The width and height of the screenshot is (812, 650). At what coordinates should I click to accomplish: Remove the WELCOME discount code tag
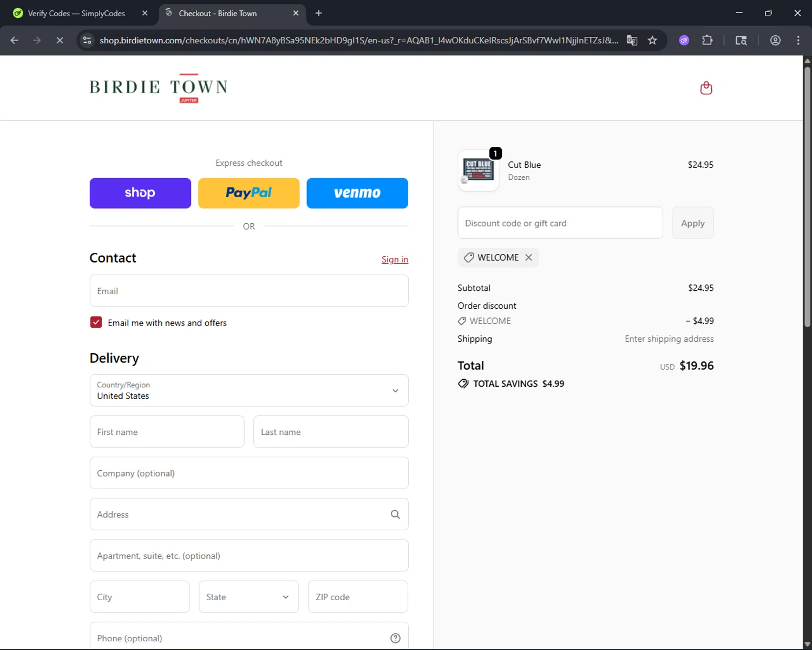pos(529,257)
